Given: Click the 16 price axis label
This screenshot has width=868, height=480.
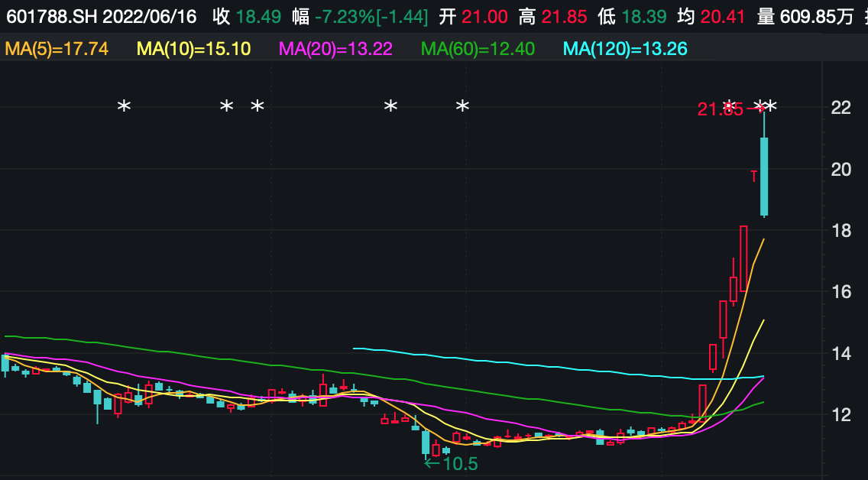Looking at the screenshot, I should [x=840, y=292].
